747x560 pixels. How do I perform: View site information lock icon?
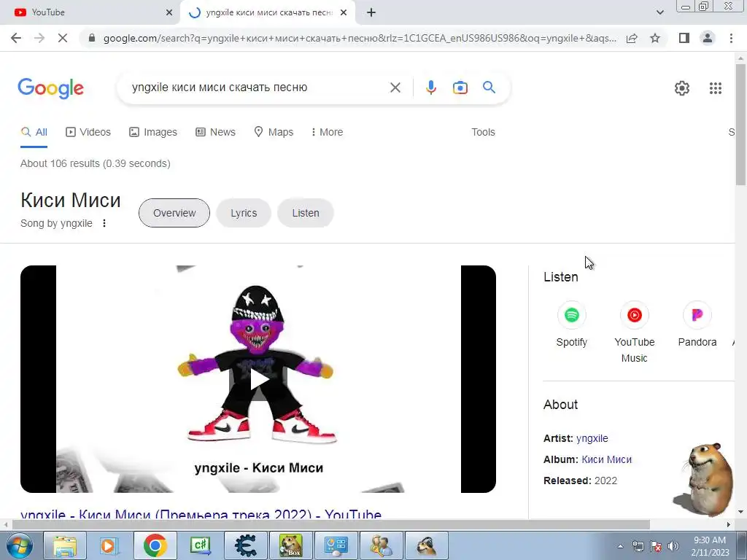click(x=92, y=38)
